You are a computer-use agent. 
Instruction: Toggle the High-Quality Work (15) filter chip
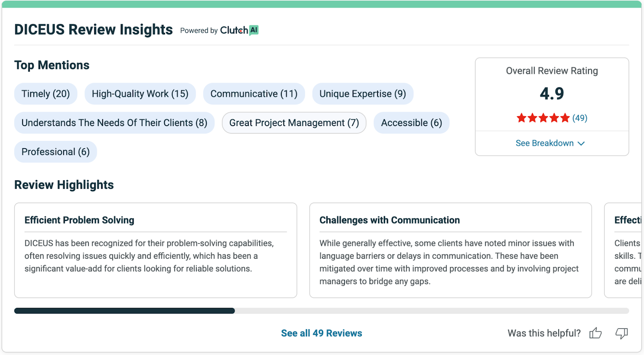tap(140, 94)
